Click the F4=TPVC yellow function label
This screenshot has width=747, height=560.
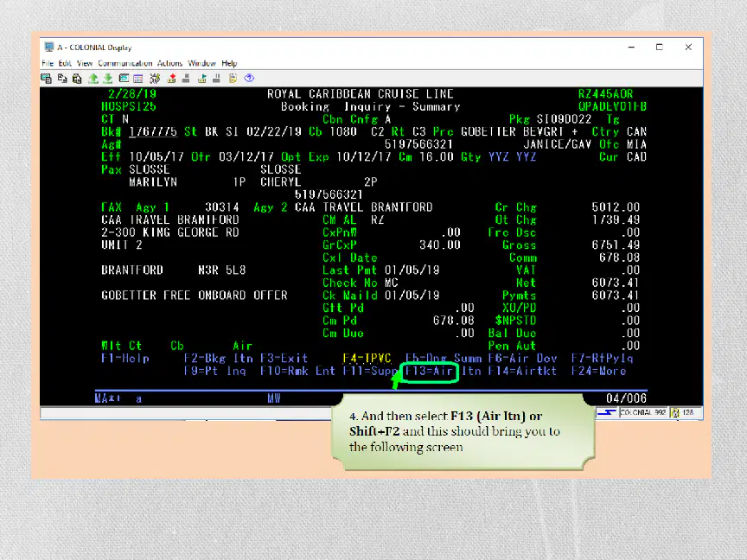click(x=367, y=359)
